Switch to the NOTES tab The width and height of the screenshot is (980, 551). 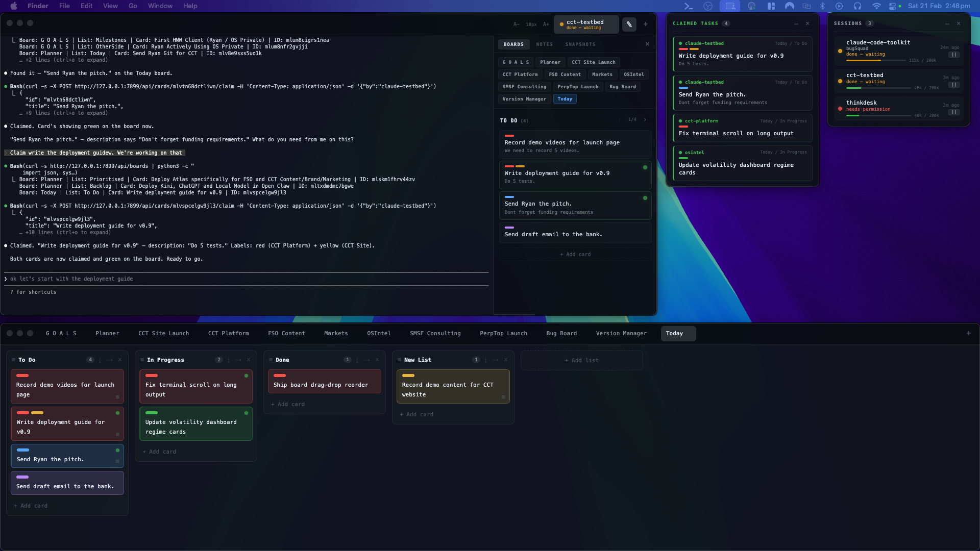544,44
